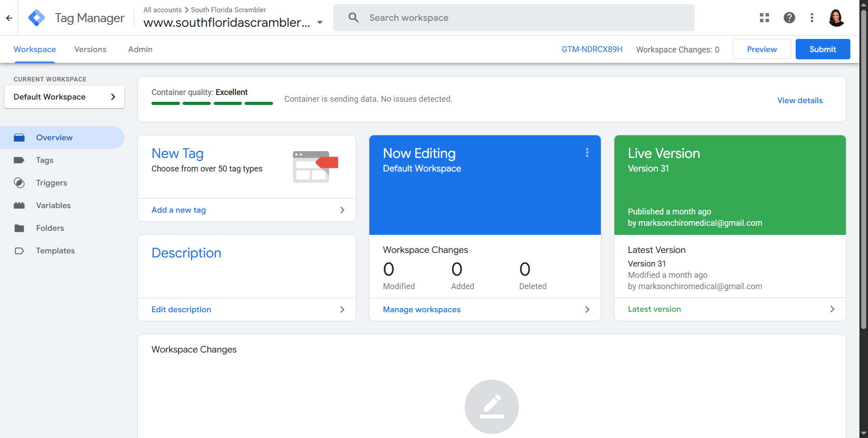
Task: Click the back arrow icon
Action: click(9, 18)
